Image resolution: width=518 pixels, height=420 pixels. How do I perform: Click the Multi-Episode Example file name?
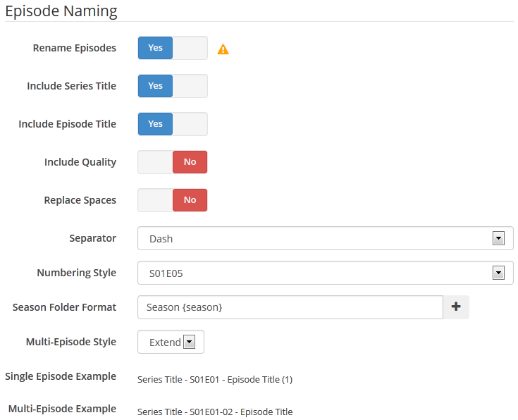click(x=215, y=412)
